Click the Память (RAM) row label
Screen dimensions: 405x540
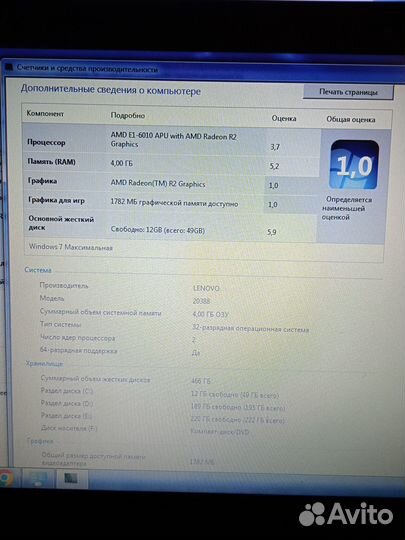pyautogui.click(x=51, y=162)
